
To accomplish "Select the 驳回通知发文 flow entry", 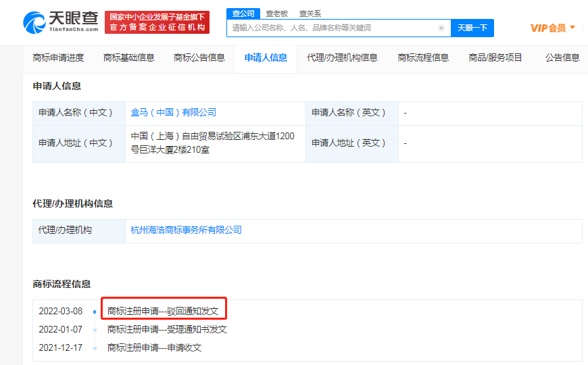I will tap(163, 312).
